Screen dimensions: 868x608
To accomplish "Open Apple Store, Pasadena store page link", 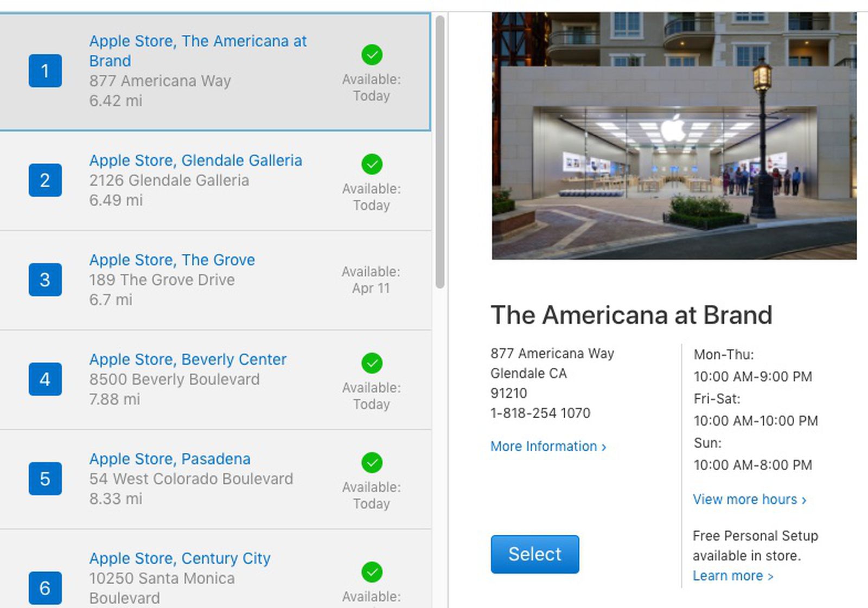I will pos(170,458).
